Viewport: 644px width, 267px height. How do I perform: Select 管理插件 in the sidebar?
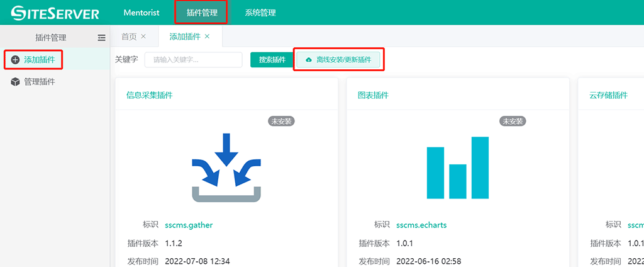click(39, 82)
